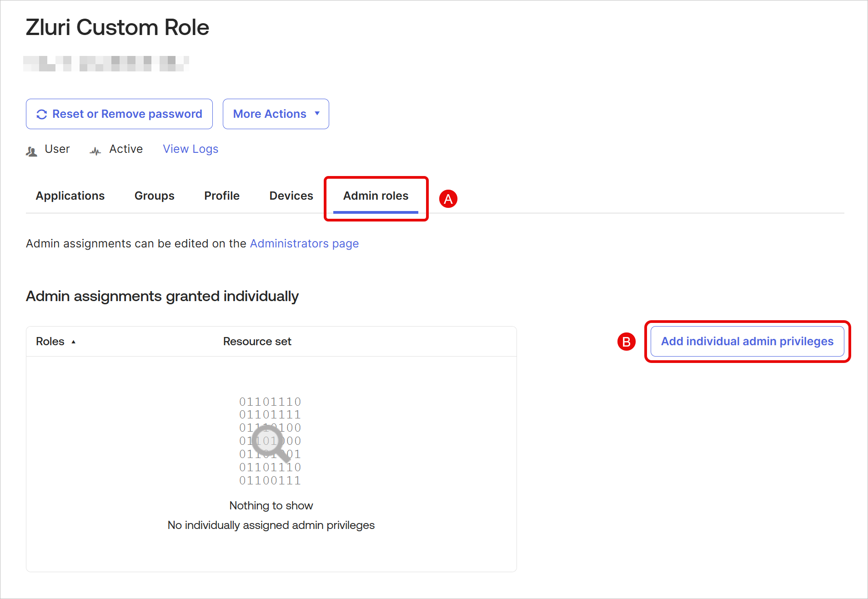Open the View Logs link
This screenshot has width=868, height=599.
point(191,149)
